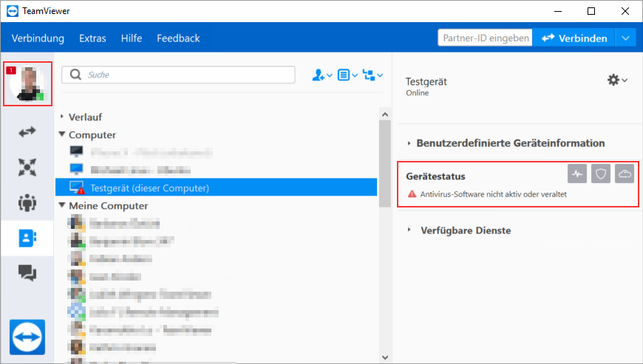Click the Suche search field
Viewport: 643px width, 364px height.
coord(178,75)
